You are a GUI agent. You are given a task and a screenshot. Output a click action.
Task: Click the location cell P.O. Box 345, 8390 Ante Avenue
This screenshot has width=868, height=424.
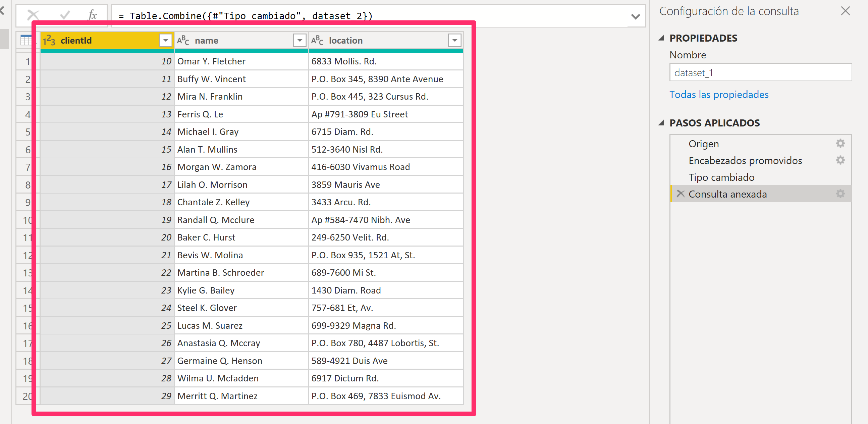[386, 79]
